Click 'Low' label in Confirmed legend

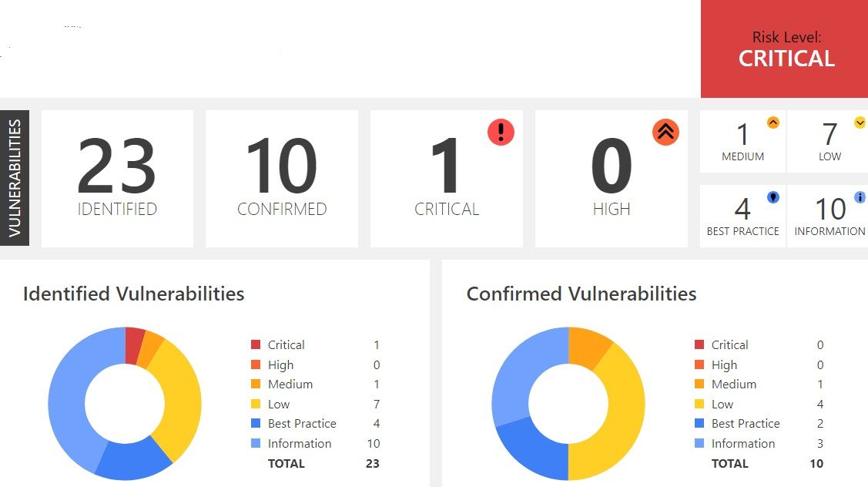pyautogui.click(x=722, y=404)
